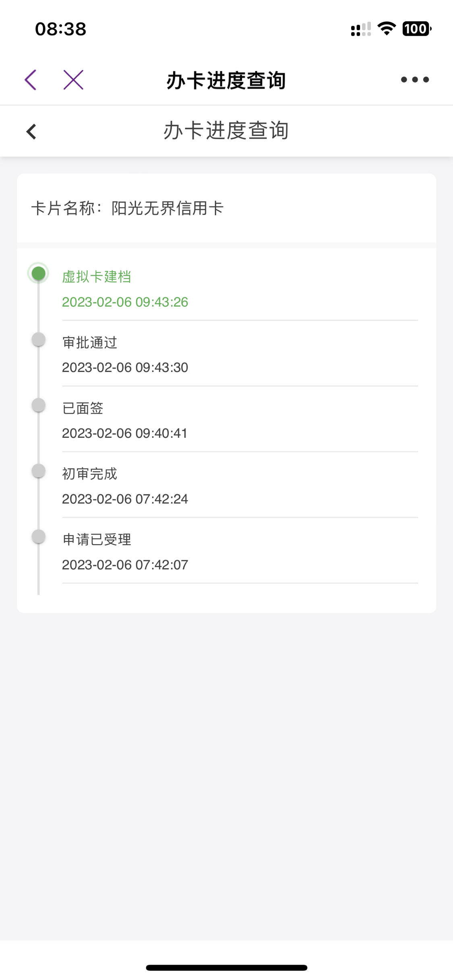Tap the green timestamp 09:43:26
The width and height of the screenshot is (453, 980).
125,302
